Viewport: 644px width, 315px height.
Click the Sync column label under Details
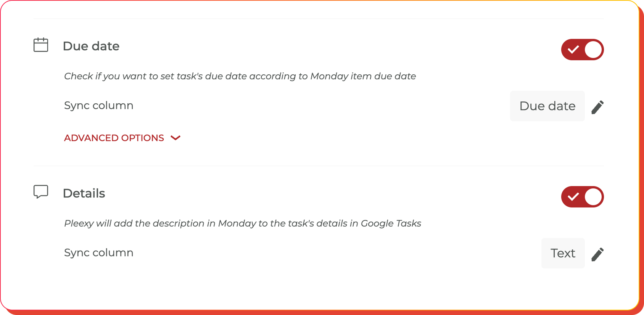98,252
